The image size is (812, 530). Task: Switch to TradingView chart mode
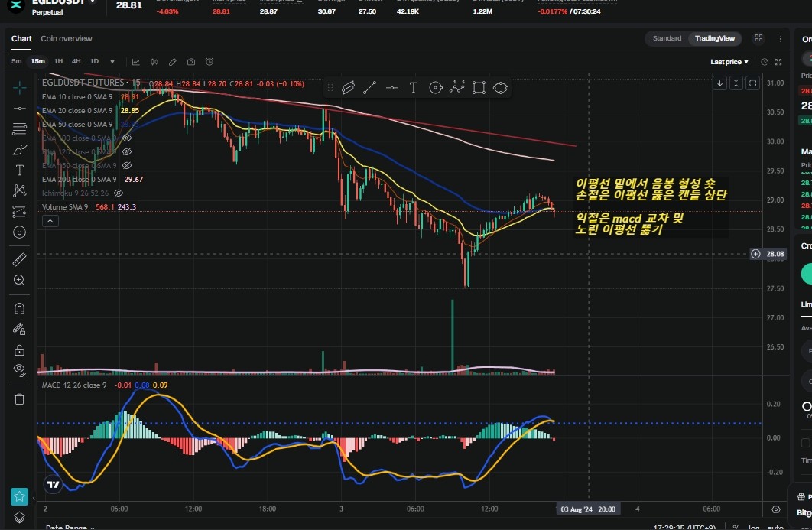pyautogui.click(x=715, y=38)
